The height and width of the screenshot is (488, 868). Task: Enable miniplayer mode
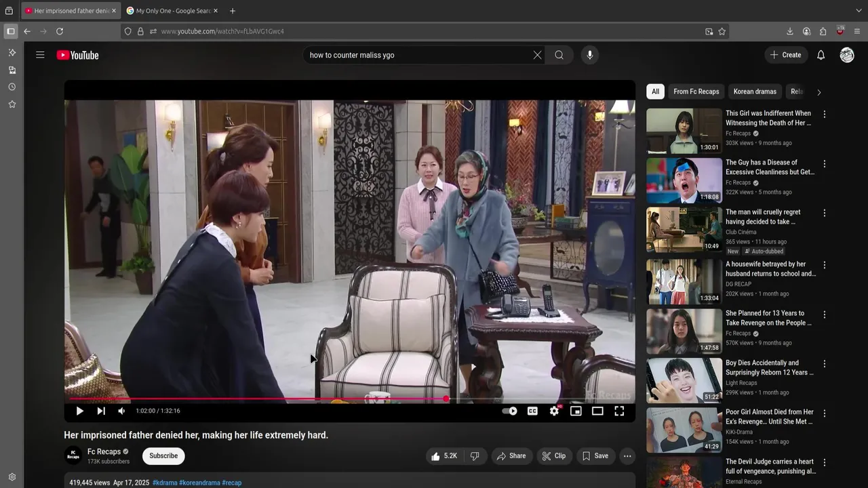[576, 411]
